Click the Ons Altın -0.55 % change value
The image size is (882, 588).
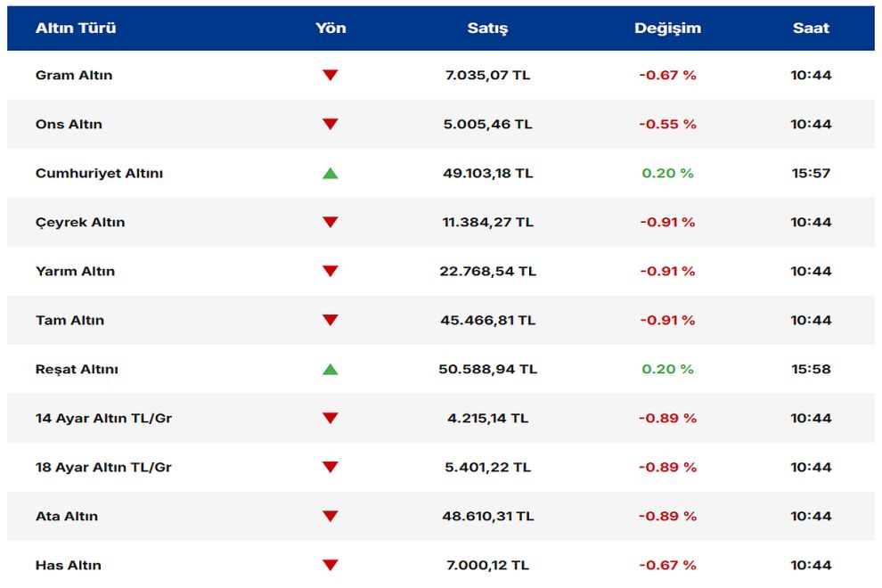point(667,125)
